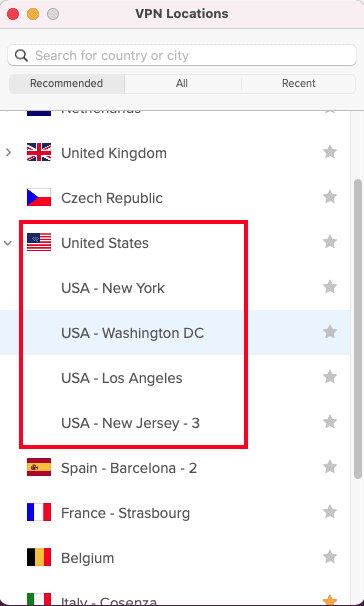Select the Recommended tab
The height and width of the screenshot is (606, 364).
click(x=66, y=83)
